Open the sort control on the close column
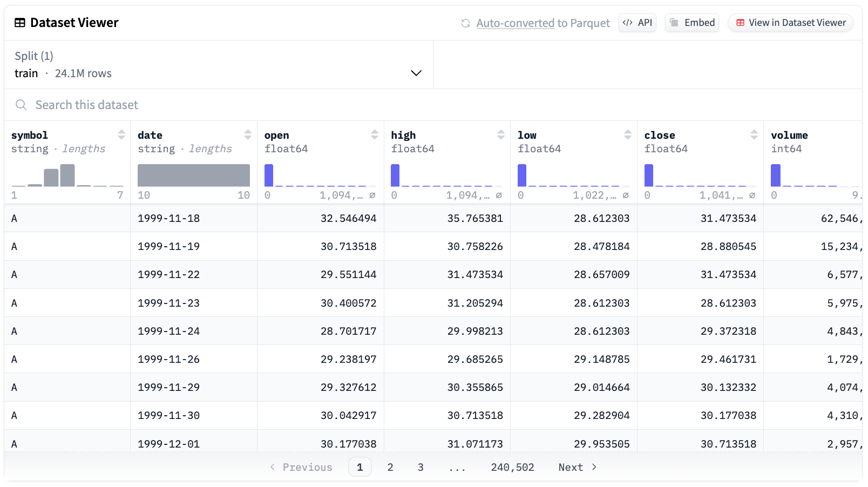This screenshot has width=868, height=487. point(754,135)
